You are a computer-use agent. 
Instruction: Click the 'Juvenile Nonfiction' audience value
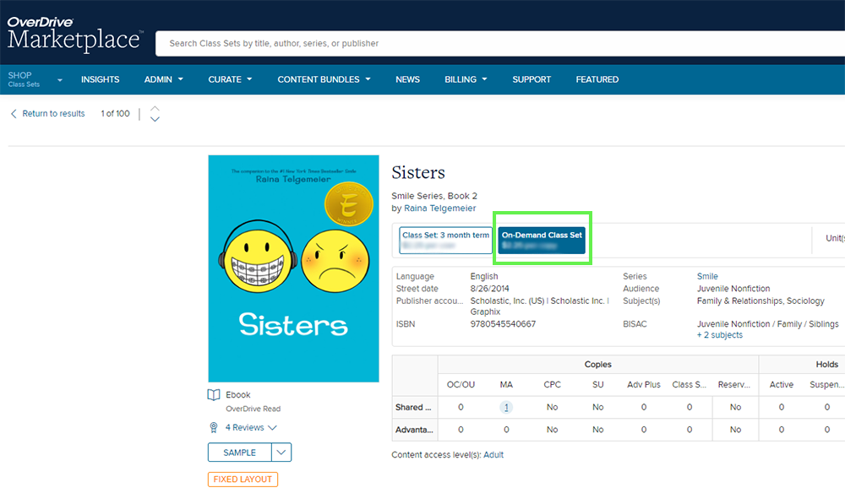(x=733, y=289)
